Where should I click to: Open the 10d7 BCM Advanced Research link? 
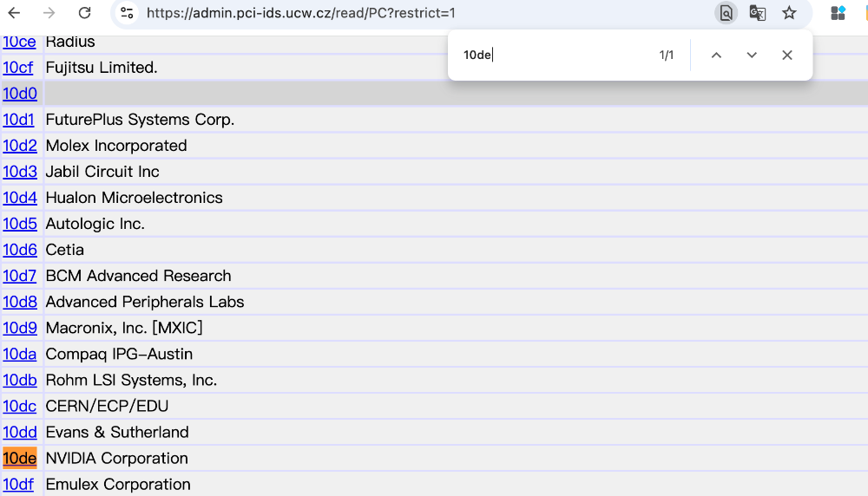20,276
